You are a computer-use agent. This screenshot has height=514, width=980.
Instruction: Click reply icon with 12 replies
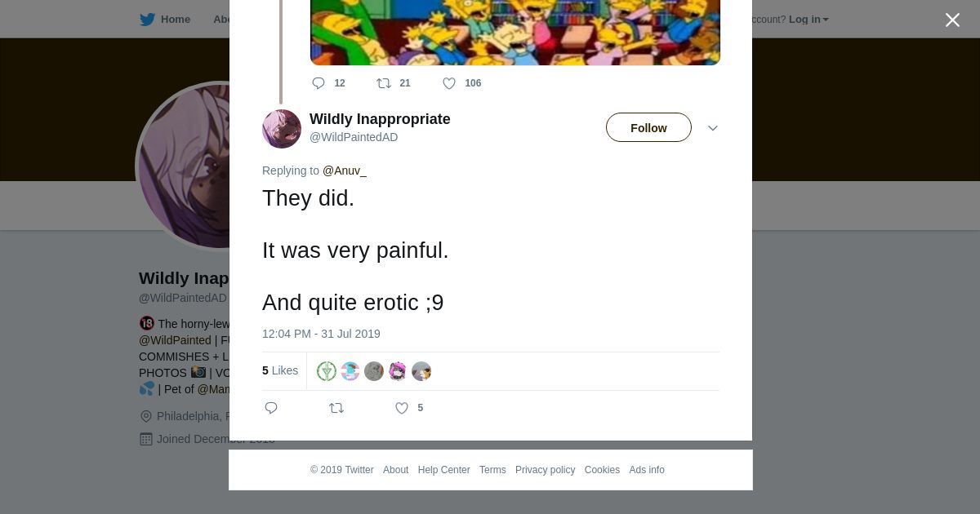[318, 83]
